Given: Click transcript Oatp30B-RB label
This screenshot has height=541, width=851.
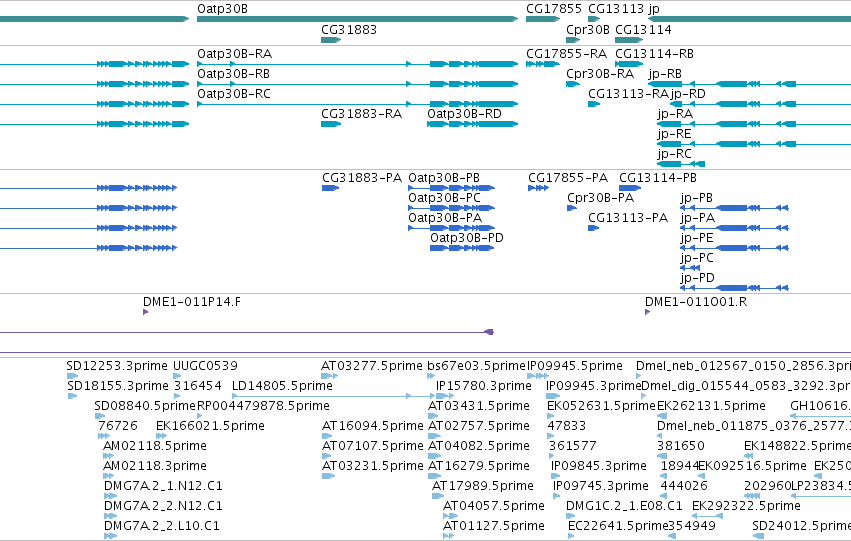Looking at the screenshot, I should point(233,74).
